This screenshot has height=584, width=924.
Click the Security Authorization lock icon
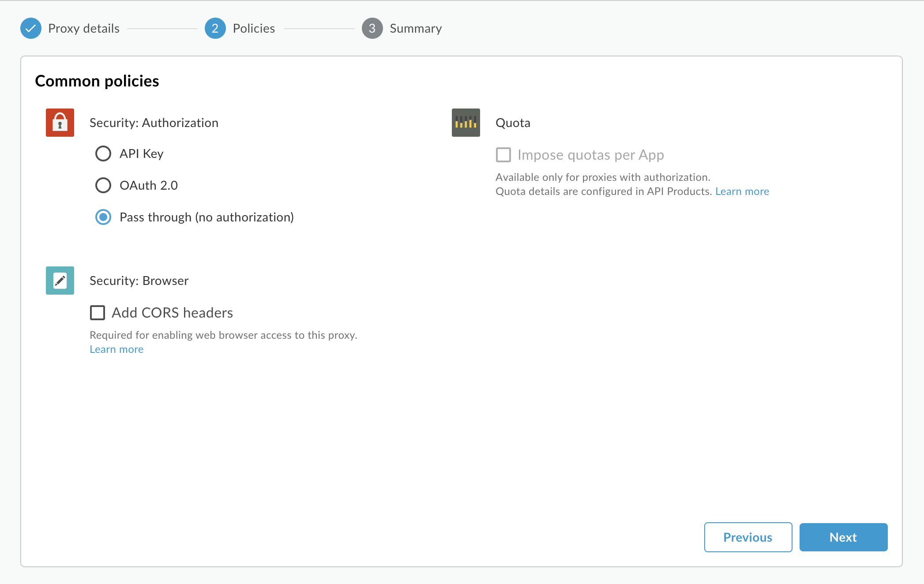click(x=60, y=123)
